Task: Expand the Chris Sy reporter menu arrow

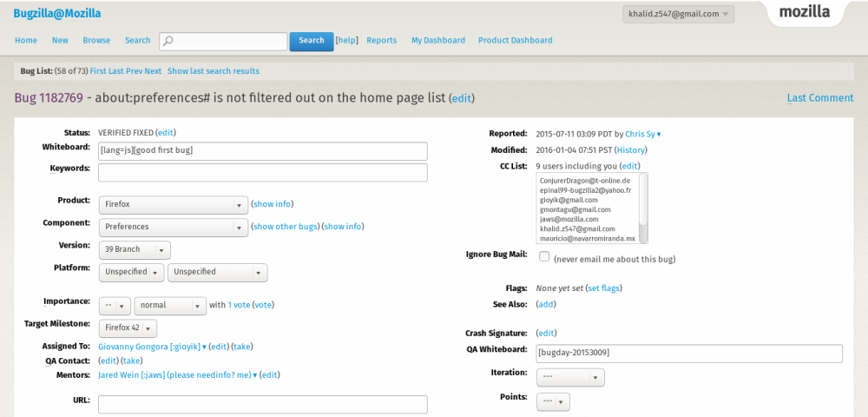Action: 659,135
